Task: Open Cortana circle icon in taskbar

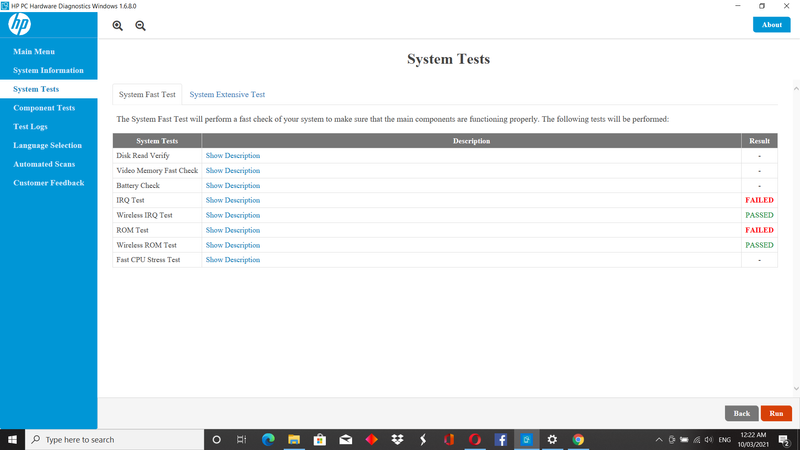Action: tap(216, 439)
